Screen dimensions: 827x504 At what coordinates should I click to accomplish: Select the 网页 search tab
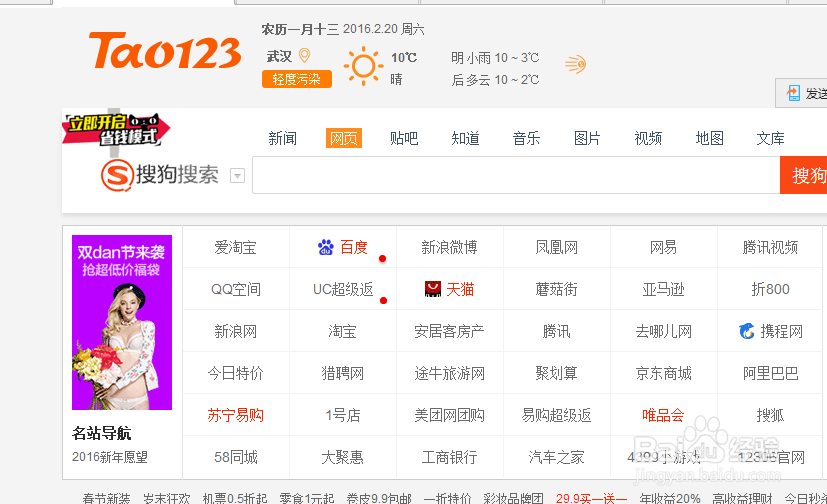coord(343,138)
